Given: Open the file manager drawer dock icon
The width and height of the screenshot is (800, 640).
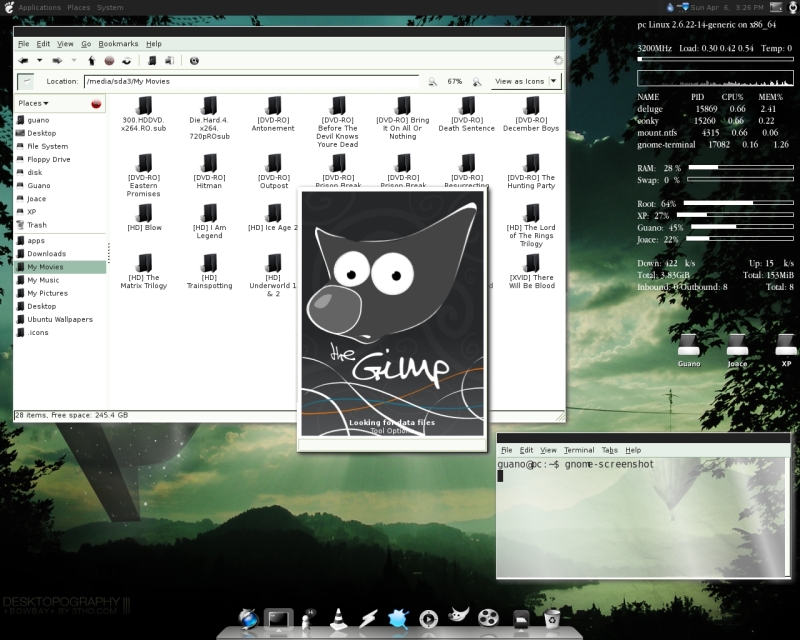Looking at the screenshot, I should click(x=520, y=620).
